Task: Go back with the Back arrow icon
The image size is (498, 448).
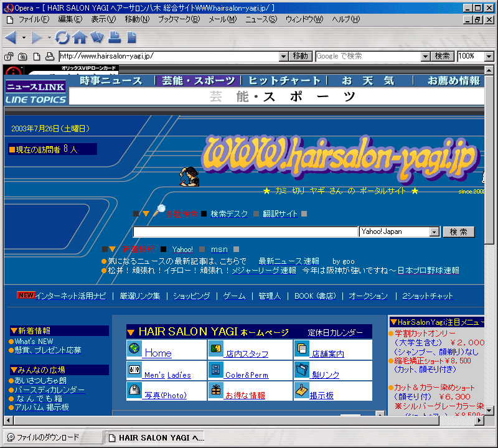Action: tap(11, 37)
